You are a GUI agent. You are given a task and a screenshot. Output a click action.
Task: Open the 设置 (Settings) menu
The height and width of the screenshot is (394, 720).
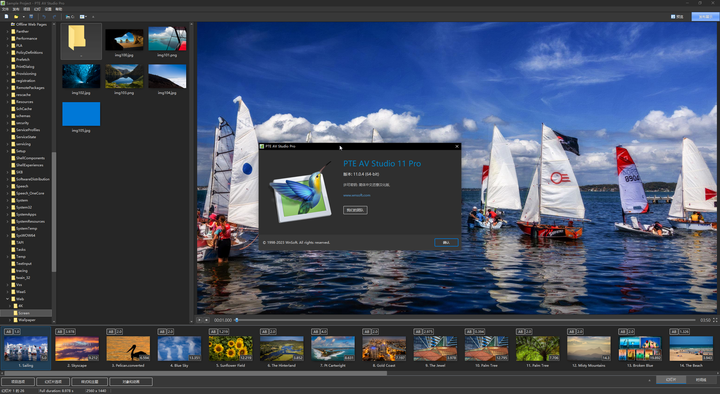pyautogui.click(x=48, y=9)
